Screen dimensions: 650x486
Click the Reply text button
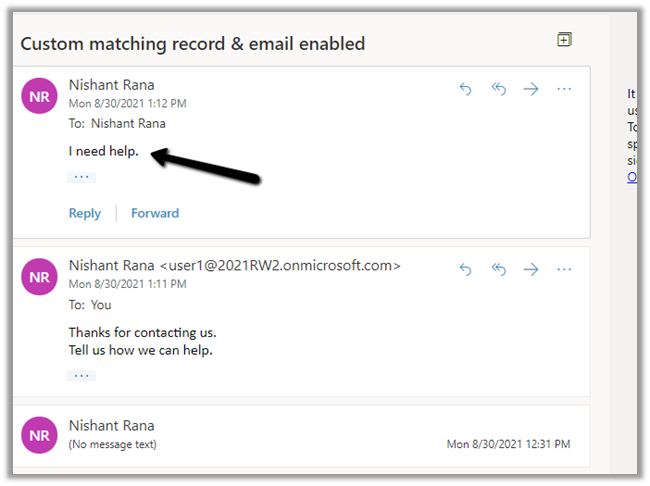[x=85, y=213]
